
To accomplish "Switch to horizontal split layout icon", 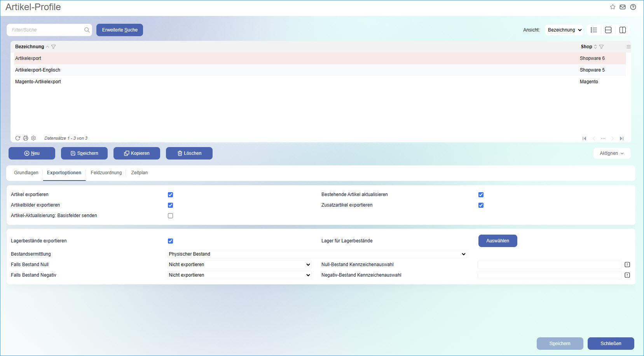I will point(608,30).
